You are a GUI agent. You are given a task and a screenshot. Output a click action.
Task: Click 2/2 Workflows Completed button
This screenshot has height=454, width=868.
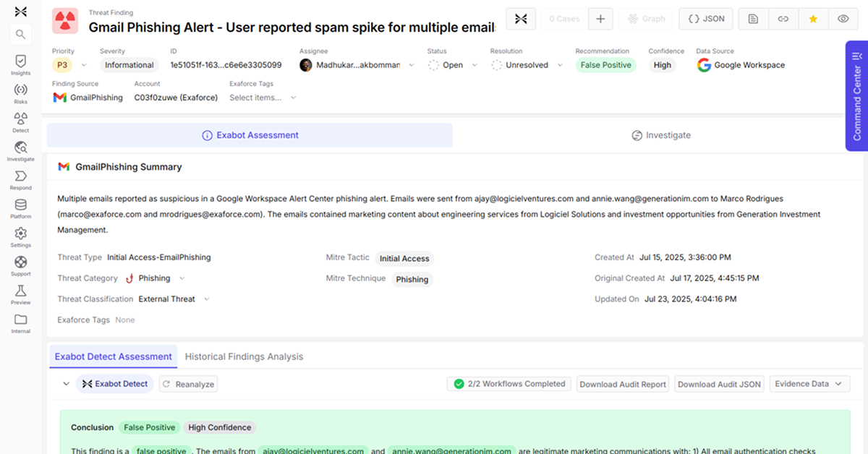tap(509, 384)
